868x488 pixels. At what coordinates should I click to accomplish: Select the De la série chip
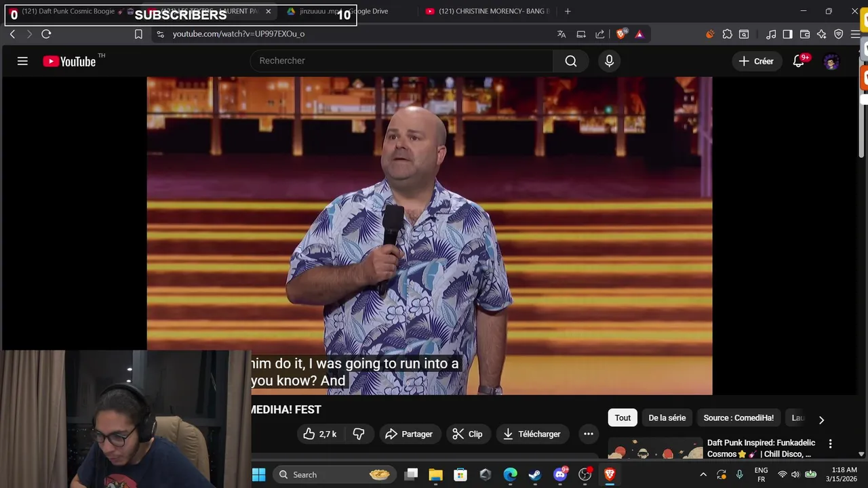coord(667,418)
